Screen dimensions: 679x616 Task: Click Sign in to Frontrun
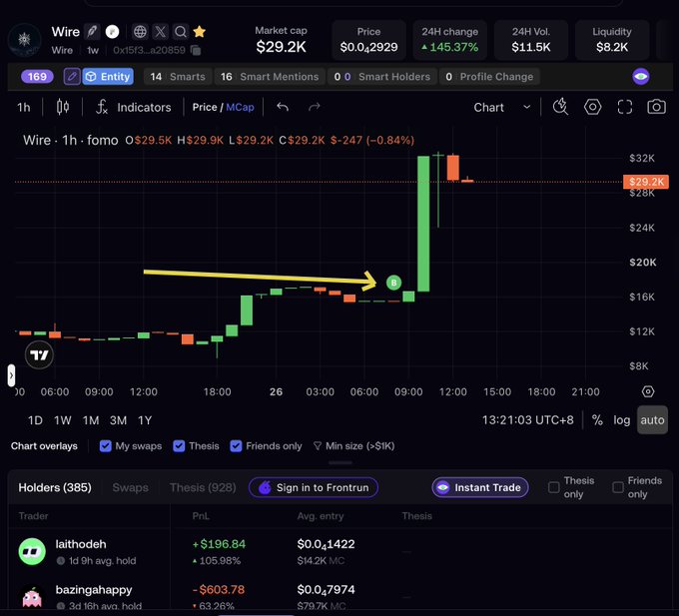tap(314, 487)
